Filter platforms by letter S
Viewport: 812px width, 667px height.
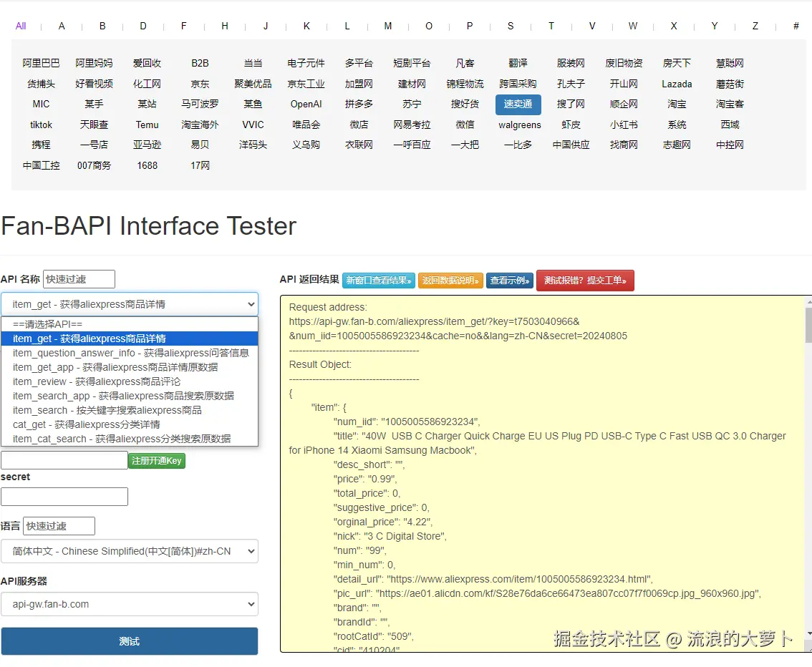coord(510,26)
